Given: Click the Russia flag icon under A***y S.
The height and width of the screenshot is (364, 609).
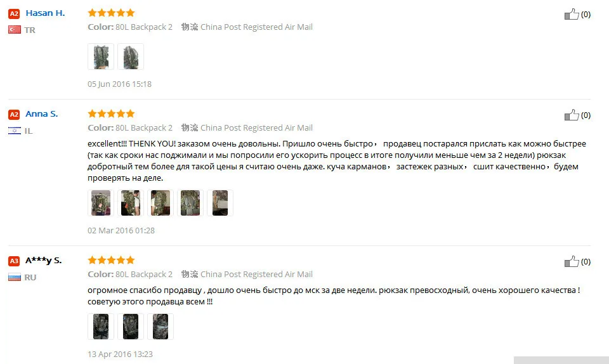Looking at the screenshot, I should point(15,277).
